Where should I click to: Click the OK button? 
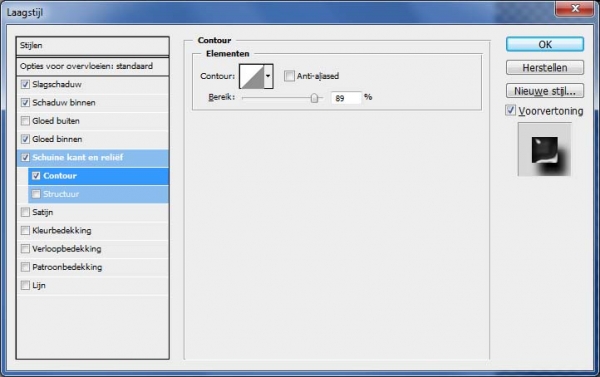pyautogui.click(x=545, y=44)
